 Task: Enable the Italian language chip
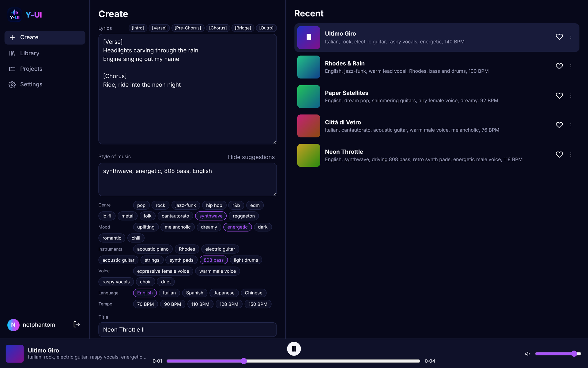tap(169, 293)
